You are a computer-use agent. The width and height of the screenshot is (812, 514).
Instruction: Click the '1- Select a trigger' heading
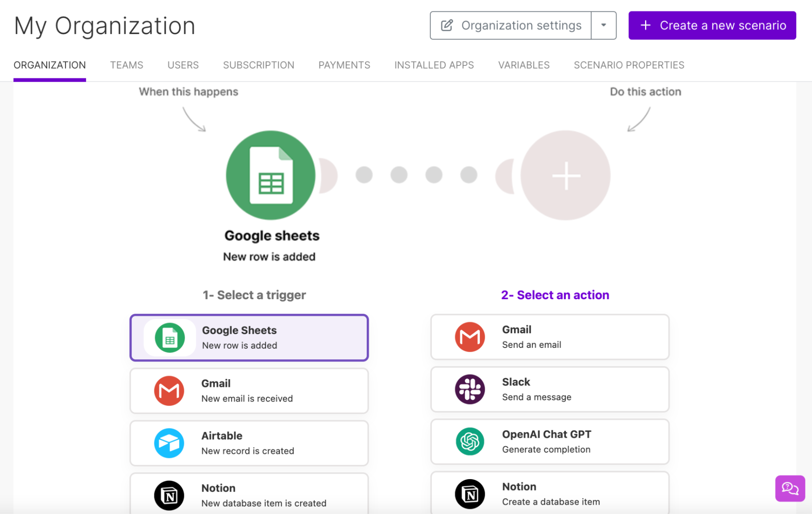pyautogui.click(x=254, y=295)
